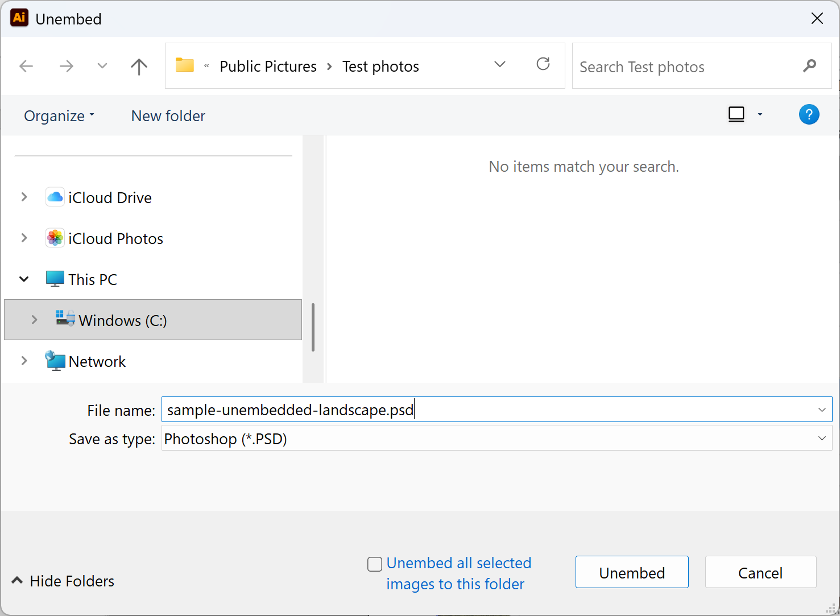
Task: Create a New folder
Action: tap(168, 116)
